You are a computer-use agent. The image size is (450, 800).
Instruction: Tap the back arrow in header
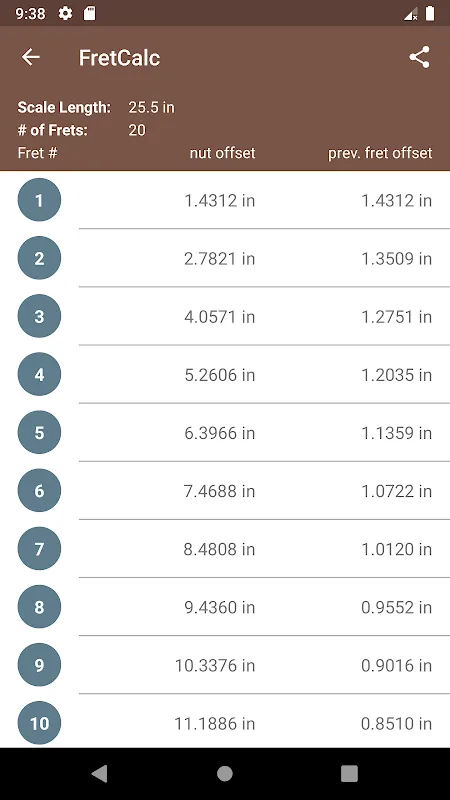[x=31, y=57]
